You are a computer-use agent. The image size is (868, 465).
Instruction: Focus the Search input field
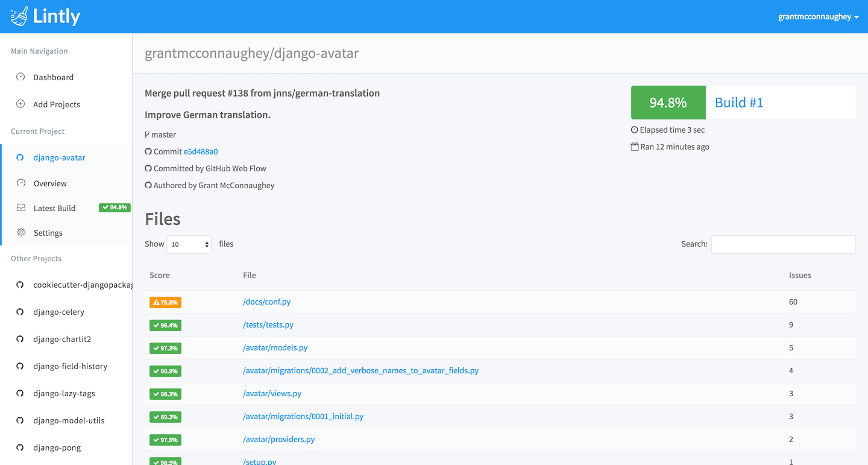coord(783,244)
